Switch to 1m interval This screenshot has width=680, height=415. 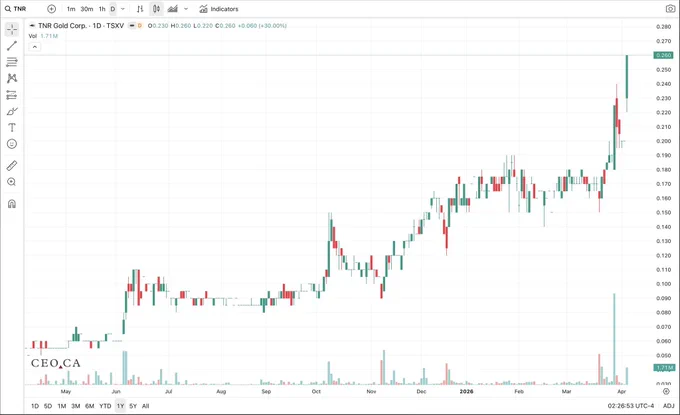point(71,9)
